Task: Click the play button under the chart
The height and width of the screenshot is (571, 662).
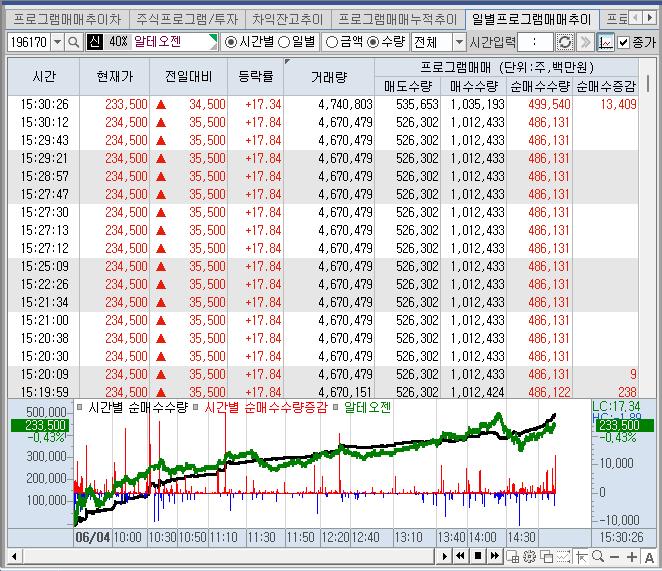Action: tap(444, 556)
